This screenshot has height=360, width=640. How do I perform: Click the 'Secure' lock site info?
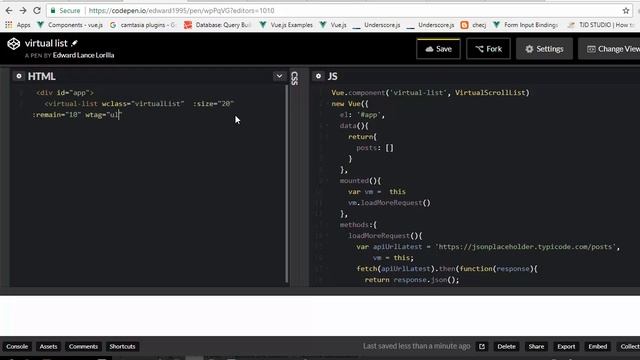pos(65,11)
